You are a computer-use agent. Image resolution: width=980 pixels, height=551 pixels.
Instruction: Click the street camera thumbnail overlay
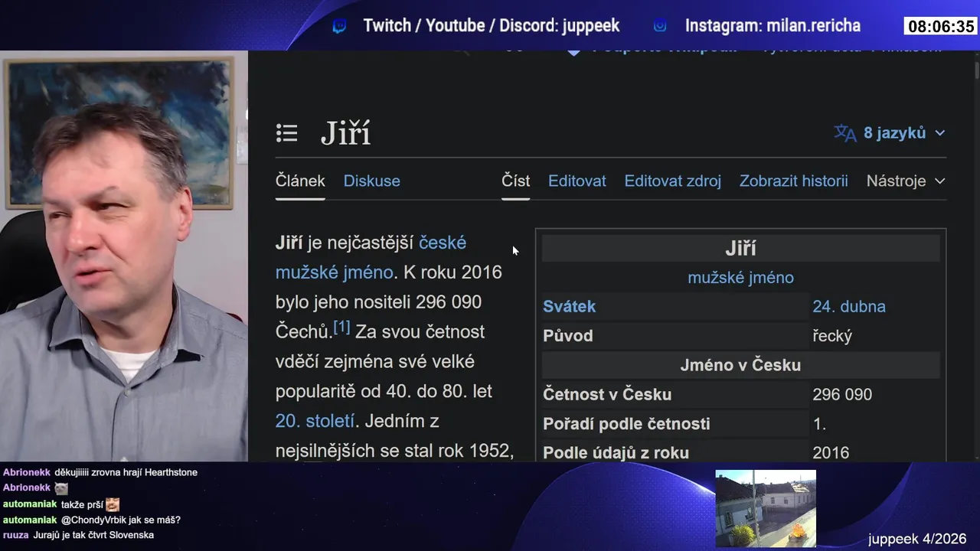point(766,509)
